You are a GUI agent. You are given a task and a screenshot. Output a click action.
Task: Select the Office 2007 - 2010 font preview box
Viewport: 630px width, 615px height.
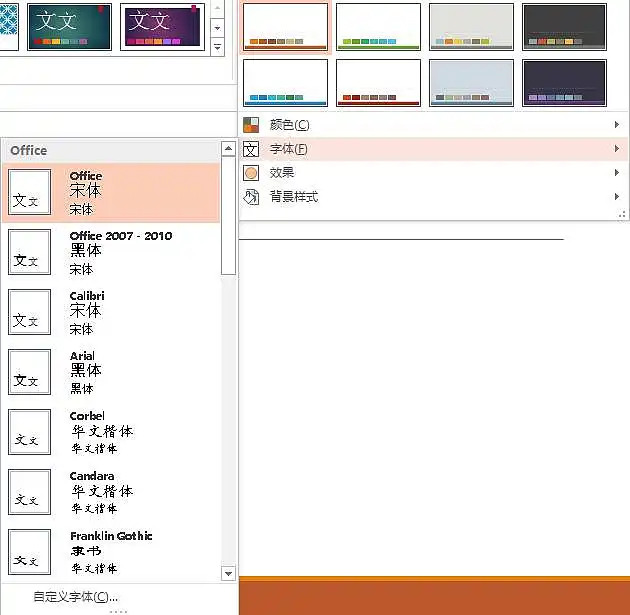[x=29, y=252]
